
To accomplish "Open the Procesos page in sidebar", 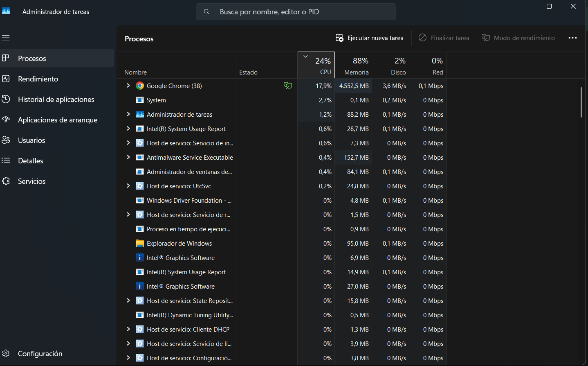I will point(57,58).
